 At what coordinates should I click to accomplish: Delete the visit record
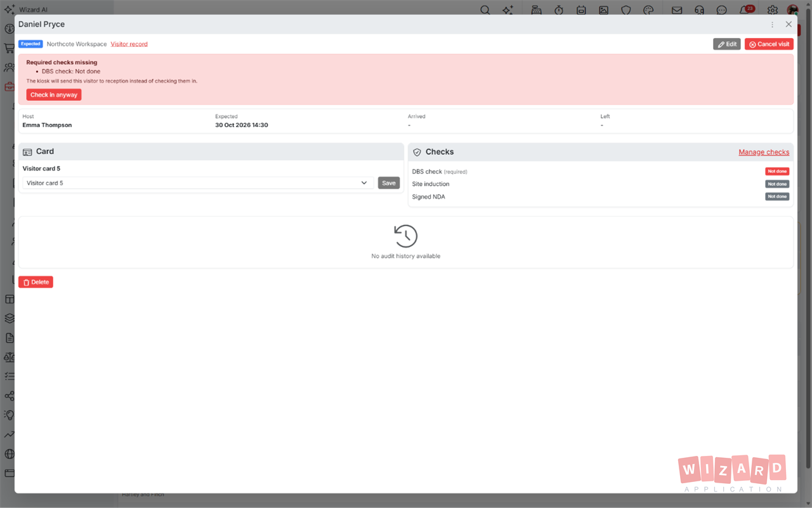pyautogui.click(x=36, y=282)
